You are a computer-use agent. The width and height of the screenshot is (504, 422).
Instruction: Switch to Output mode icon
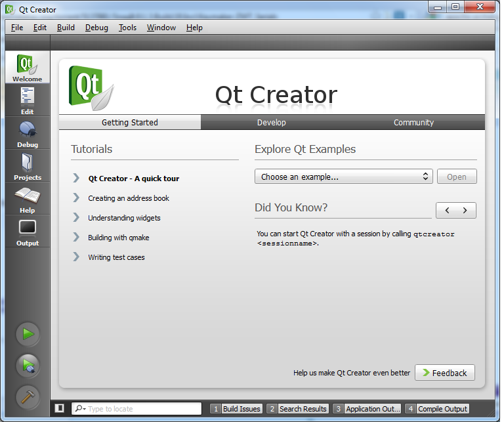28,232
